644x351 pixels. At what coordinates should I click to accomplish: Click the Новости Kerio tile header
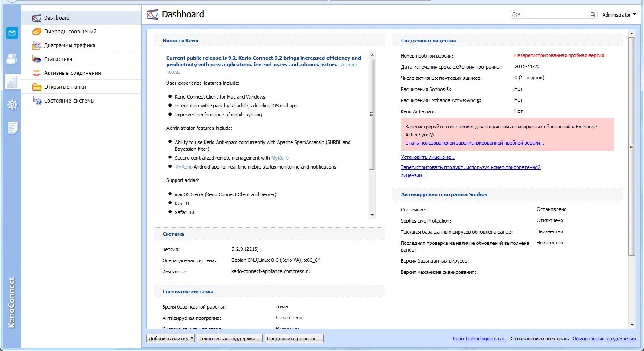click(x=269, y=41)
